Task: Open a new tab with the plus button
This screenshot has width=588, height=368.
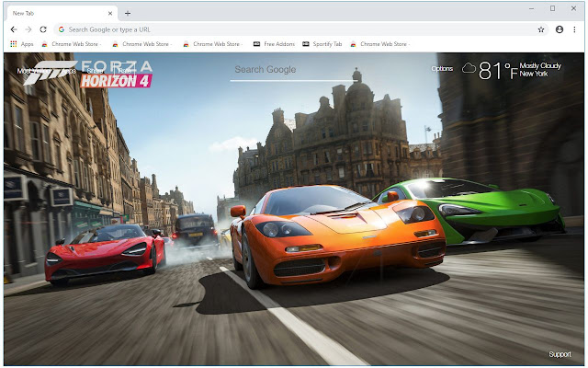Action: click(x=128, y=13)
